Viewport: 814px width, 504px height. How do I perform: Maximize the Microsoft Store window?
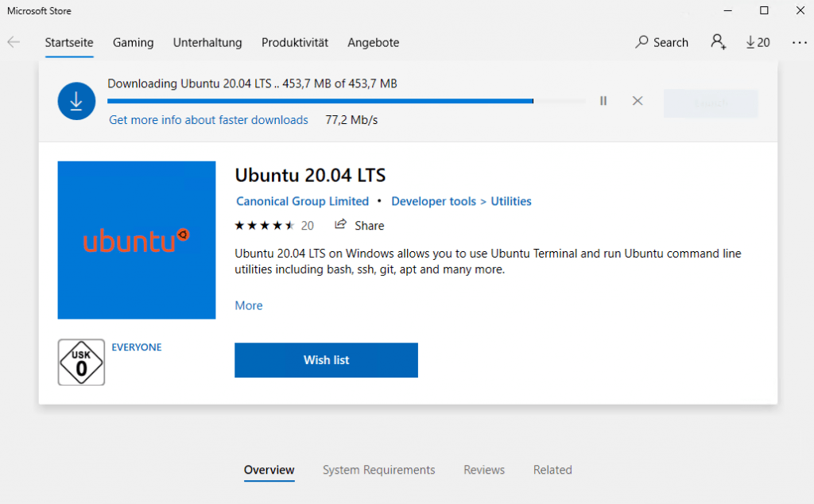point(764,10)
